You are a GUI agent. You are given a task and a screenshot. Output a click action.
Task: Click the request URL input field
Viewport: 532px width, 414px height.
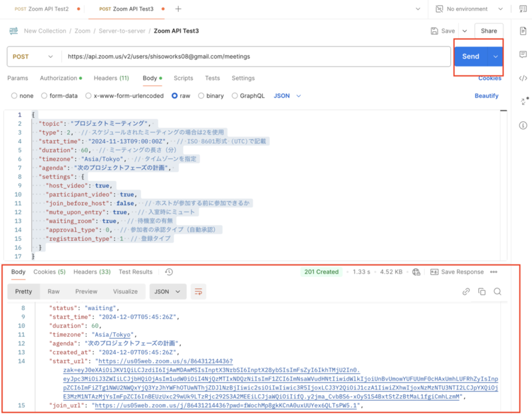(x=256, y=57)
